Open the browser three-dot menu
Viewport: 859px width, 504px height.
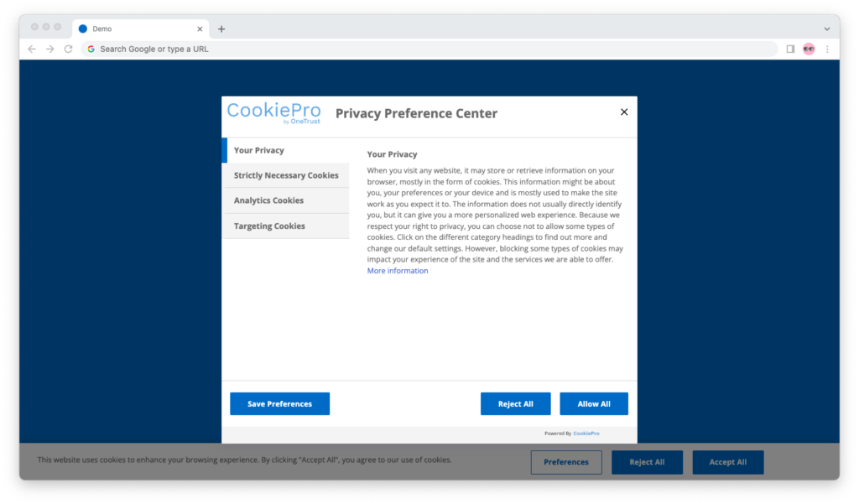pyautogui.click(x=827, y=49)
